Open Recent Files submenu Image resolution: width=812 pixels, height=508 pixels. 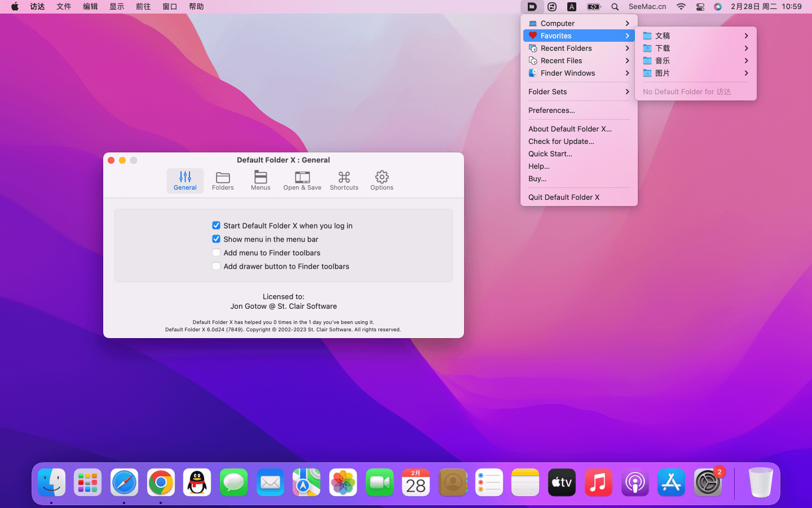[579, 60]
